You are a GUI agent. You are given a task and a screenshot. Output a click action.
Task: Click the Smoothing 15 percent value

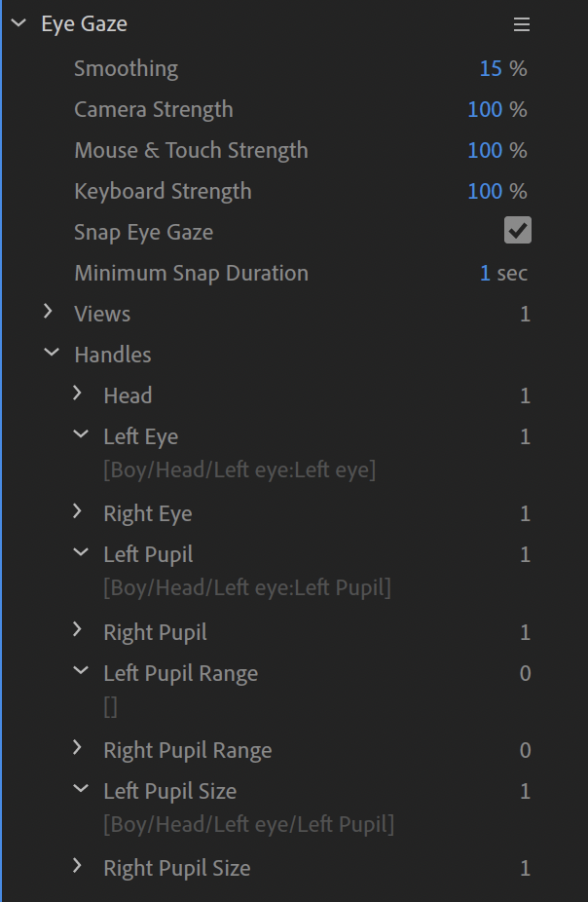coord(491,68)
